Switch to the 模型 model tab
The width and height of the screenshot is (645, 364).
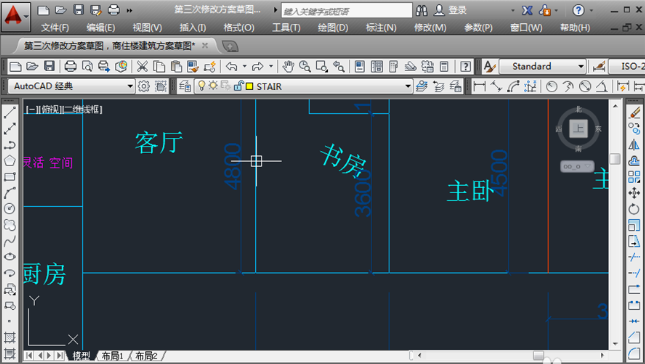81,355
